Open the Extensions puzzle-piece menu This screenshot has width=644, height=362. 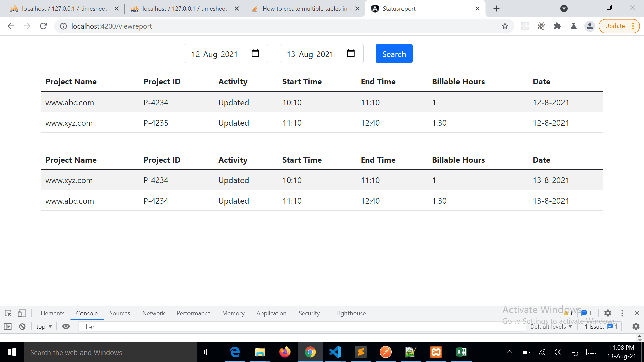(x=557, y=26)
